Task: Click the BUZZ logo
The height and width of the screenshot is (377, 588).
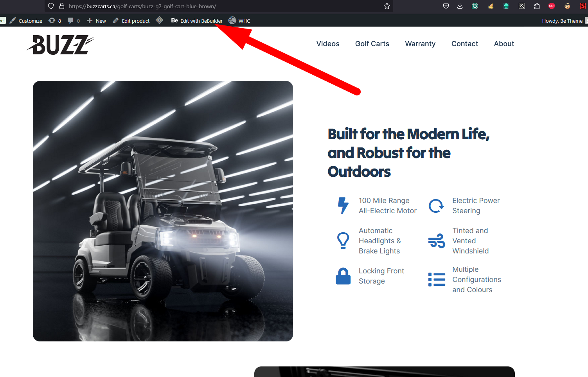Action: click(x=61, y=45)
